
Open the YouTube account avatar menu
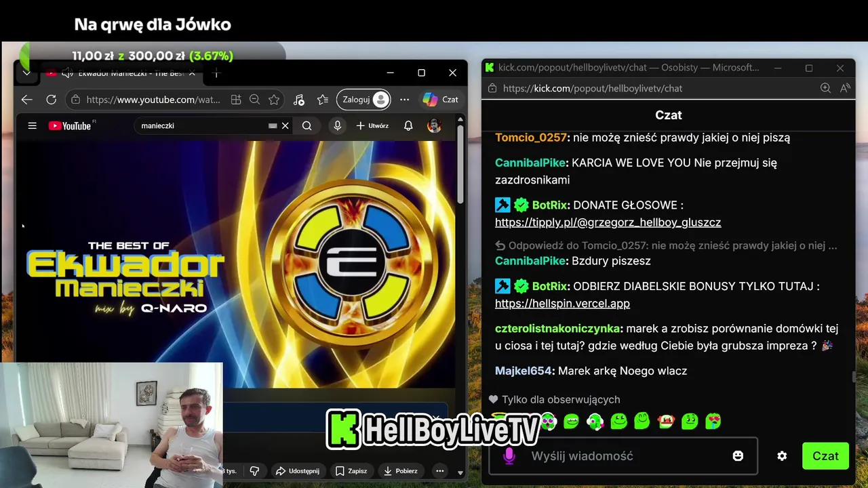click(x=434, y=125)
